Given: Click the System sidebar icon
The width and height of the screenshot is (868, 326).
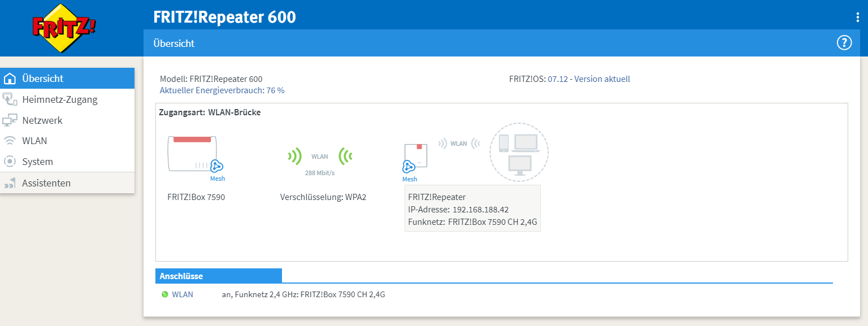Looking at the screenshot, I should click(x=10, y=162).
